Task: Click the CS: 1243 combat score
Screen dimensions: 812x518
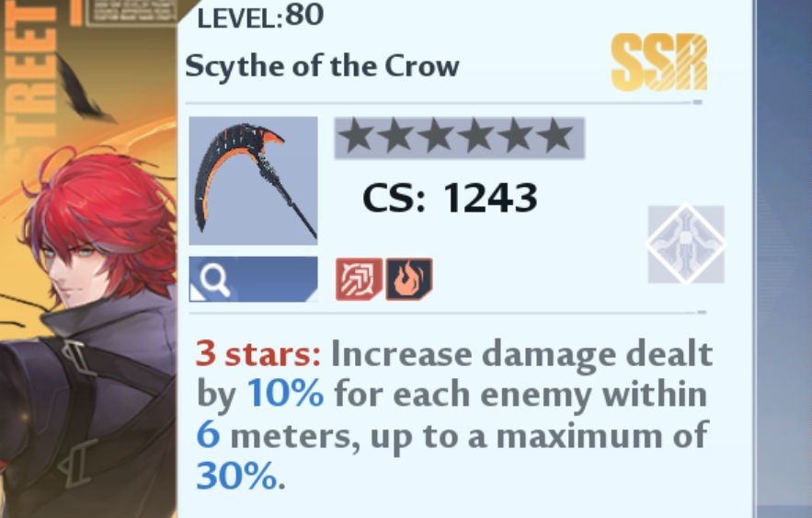Action: (x=450, y=199)
